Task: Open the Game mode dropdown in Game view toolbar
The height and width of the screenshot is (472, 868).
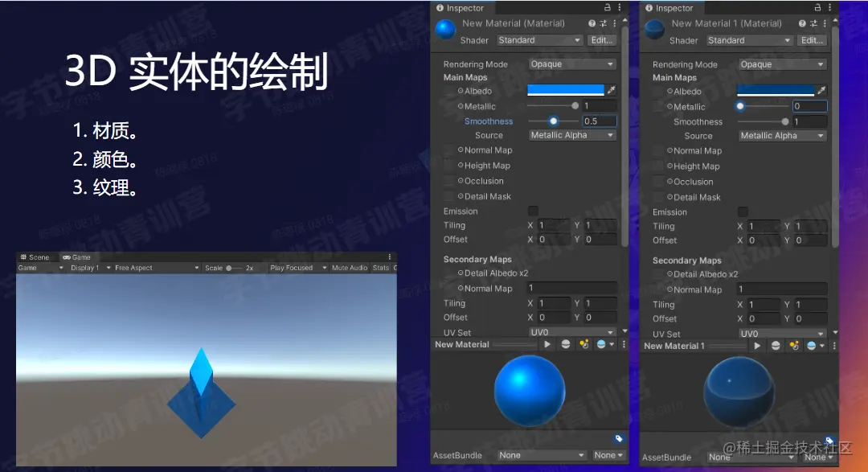Action: tap(40, 268)
